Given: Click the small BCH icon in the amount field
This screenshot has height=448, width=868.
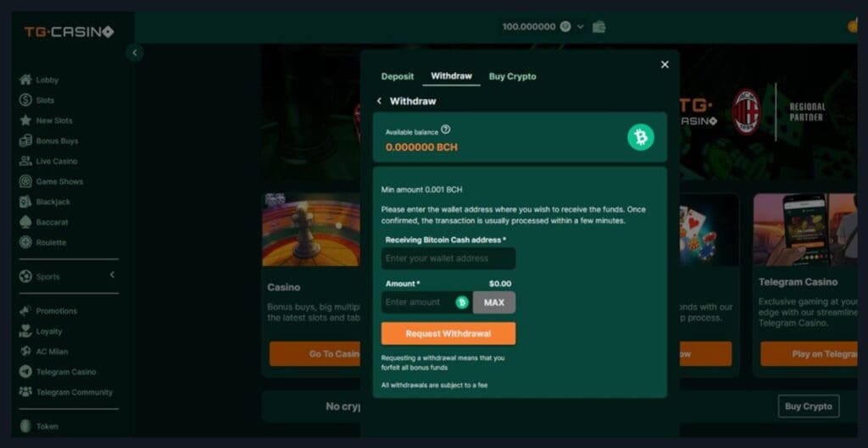Looking at the screenshot, I should point(462,302).
